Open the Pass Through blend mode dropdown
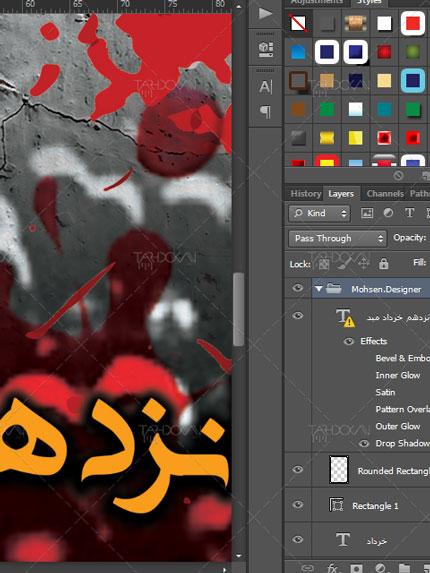The image size is (430, 573). (x=337, y=238)
